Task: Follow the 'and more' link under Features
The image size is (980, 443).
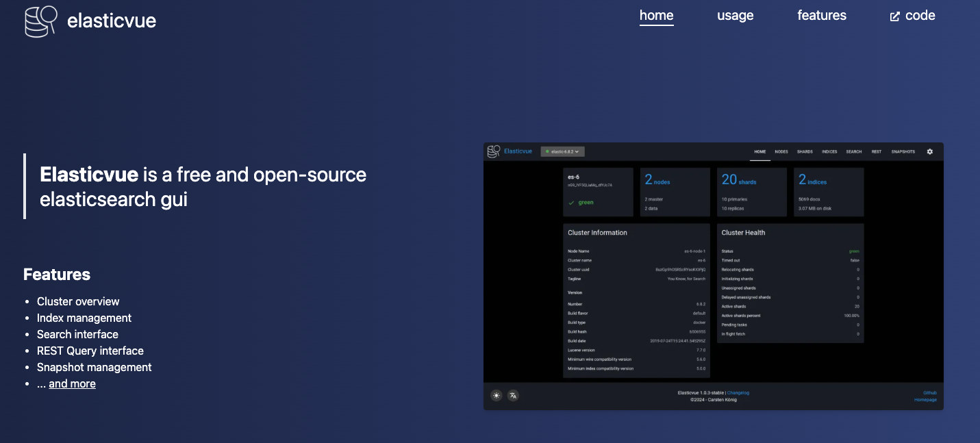Action: point(72,383)
